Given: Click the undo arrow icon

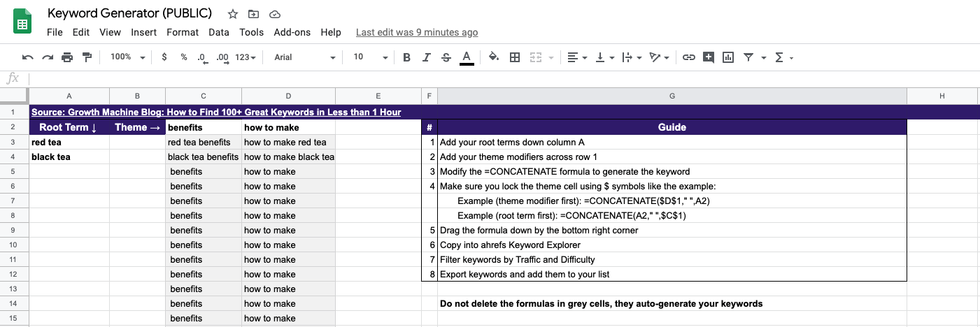Looking at the screenshot, I should (28, 57).
